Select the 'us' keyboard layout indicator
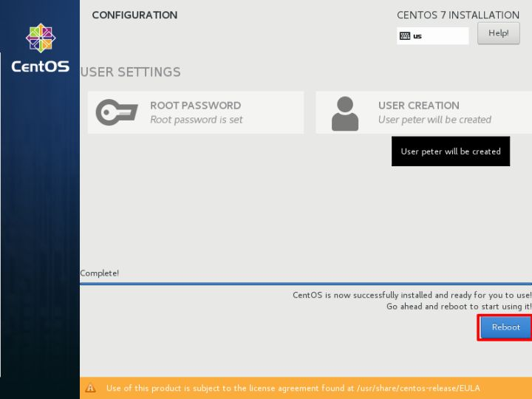This screenshot has width=532, height=399. [x=417, y=35]
